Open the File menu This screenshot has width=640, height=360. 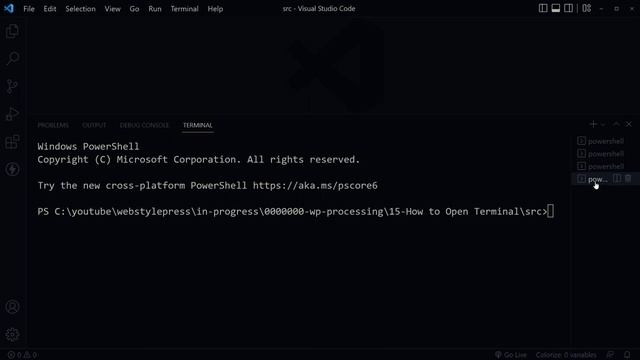pos(29,9)
